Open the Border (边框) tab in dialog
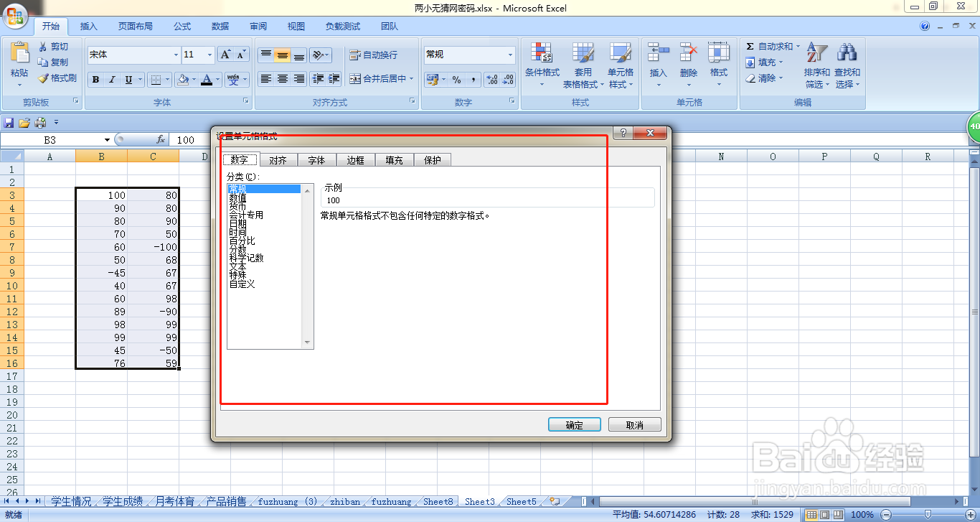Screen dimensions: 980x522 (356, 160)
